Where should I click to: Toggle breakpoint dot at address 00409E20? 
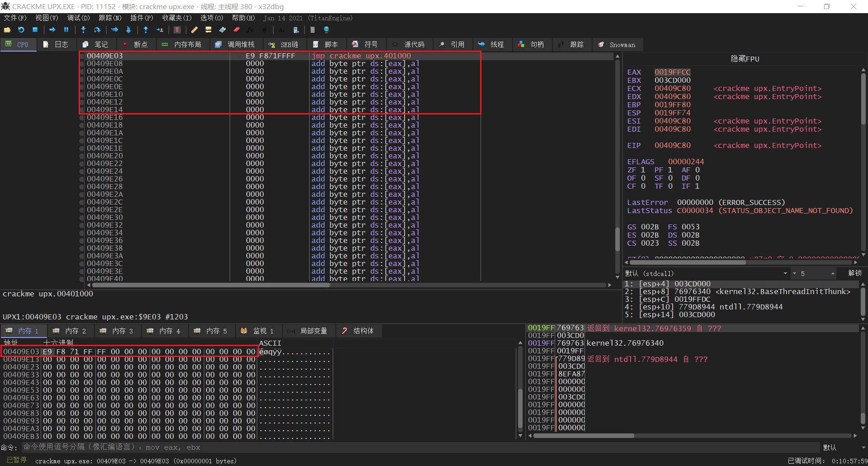point(82,156)
